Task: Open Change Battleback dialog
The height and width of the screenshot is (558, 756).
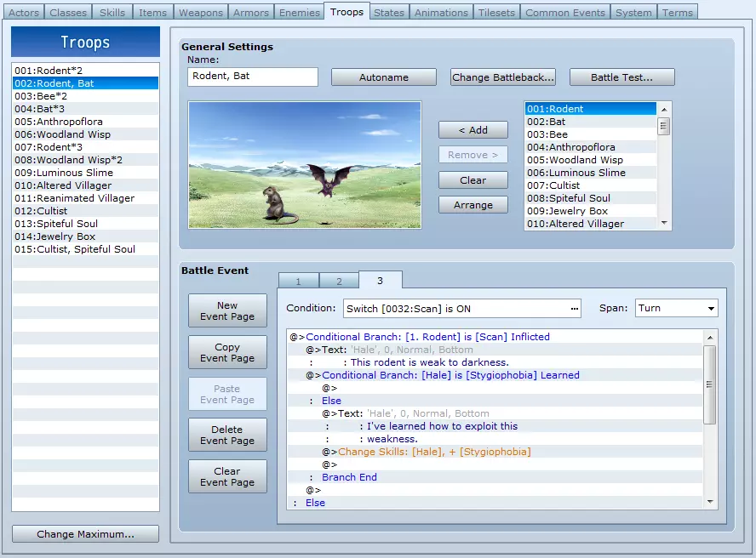Action: pos(503,77)
